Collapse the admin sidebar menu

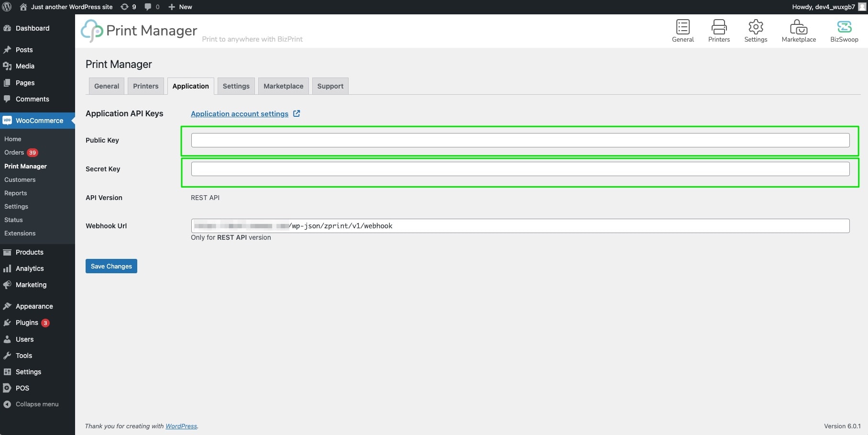[x=31, y=404]
